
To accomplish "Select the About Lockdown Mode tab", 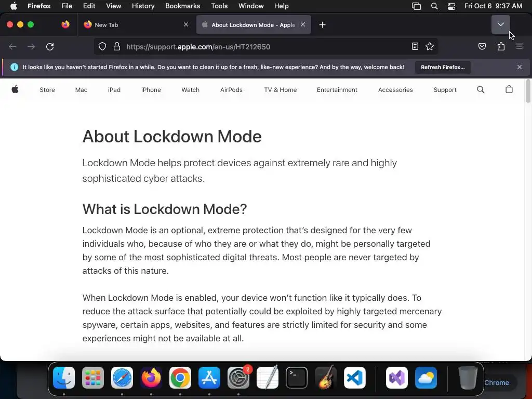I will point(254,25).
